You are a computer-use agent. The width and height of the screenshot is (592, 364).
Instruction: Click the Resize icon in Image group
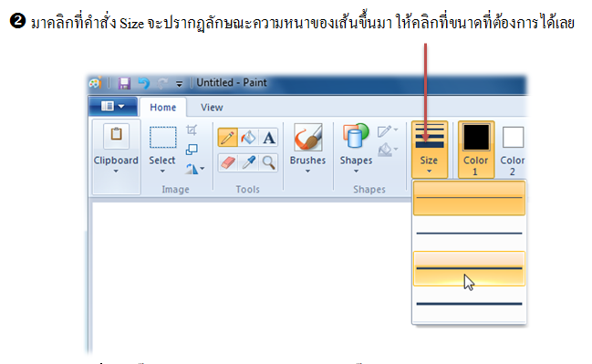pos(192,150)
